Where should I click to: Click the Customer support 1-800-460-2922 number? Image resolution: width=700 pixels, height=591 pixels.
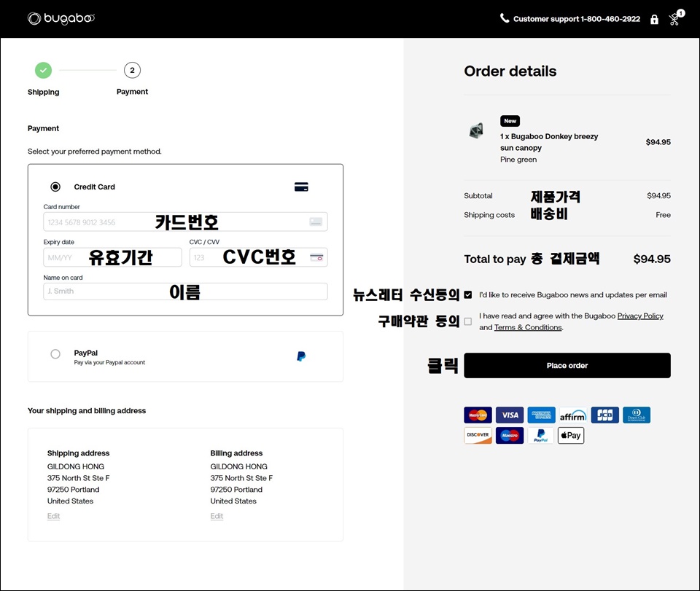576,19
